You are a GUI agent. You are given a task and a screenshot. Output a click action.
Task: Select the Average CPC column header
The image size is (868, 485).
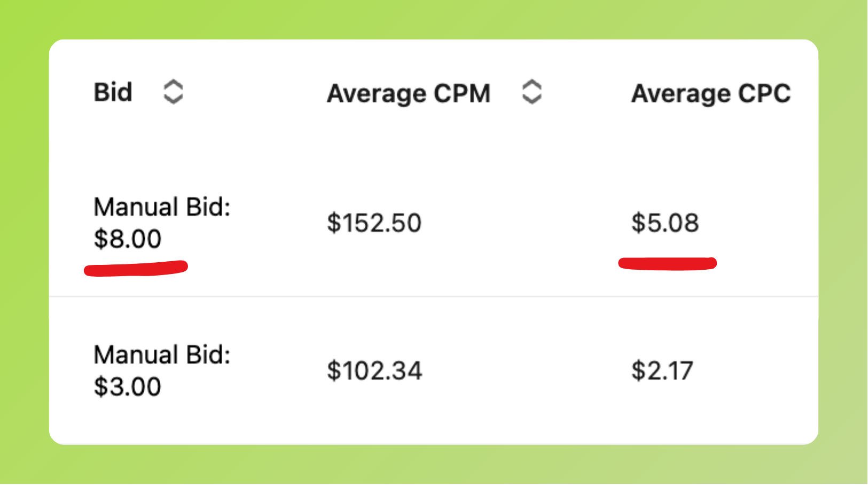coord(710,93)
